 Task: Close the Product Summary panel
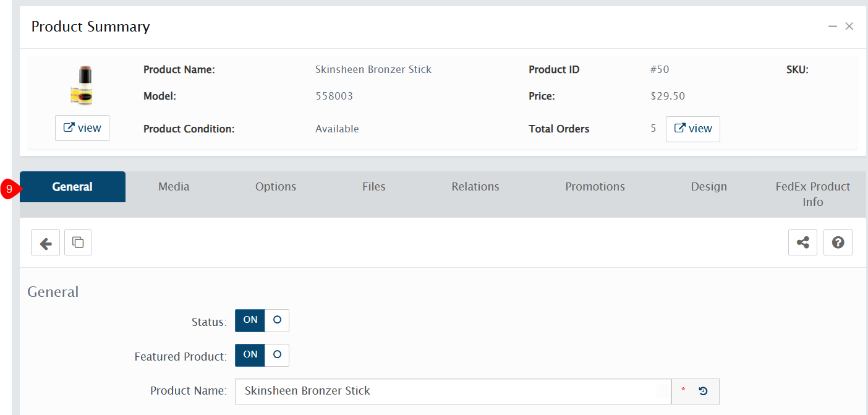tap(849, 27)
